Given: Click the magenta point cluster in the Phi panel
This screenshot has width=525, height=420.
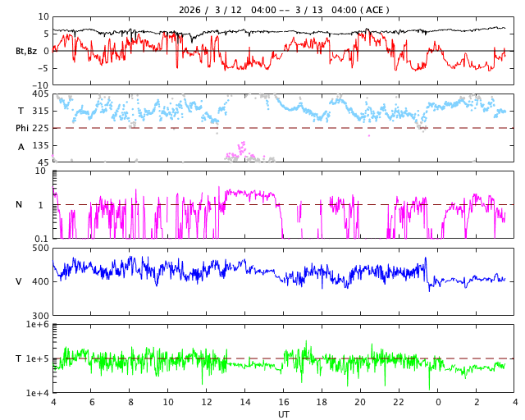Looking at the screenshot, I should pos(240,151).
